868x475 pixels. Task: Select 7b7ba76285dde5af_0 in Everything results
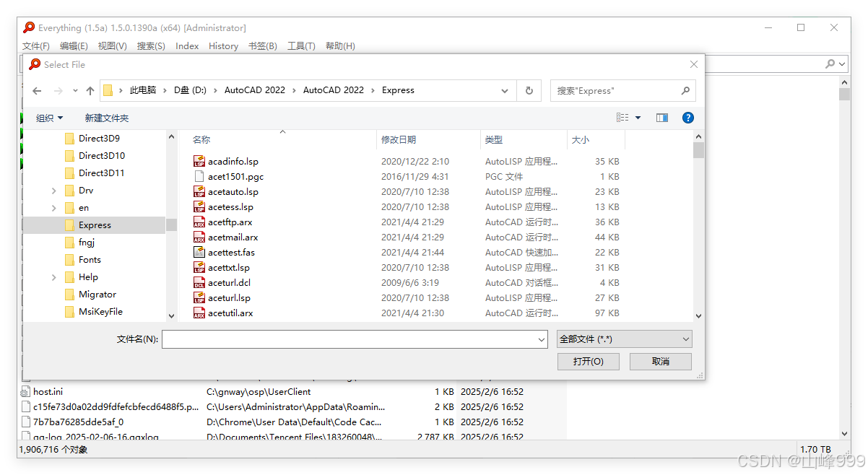(78, 422)
